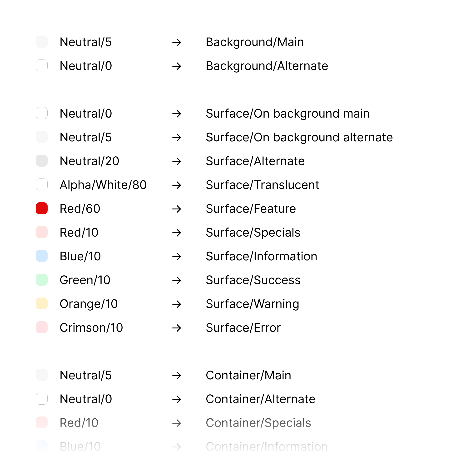Select the Orange/10 color swatch
Image resolution: width=476 pixels, height=476 pixels.
pos(42,303)
